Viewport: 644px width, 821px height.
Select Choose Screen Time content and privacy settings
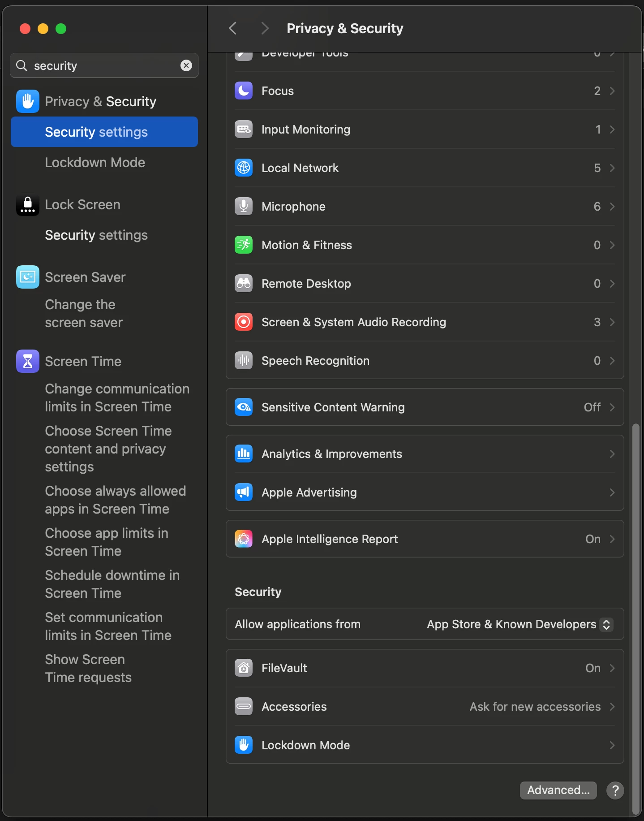(x=108, y=449)
